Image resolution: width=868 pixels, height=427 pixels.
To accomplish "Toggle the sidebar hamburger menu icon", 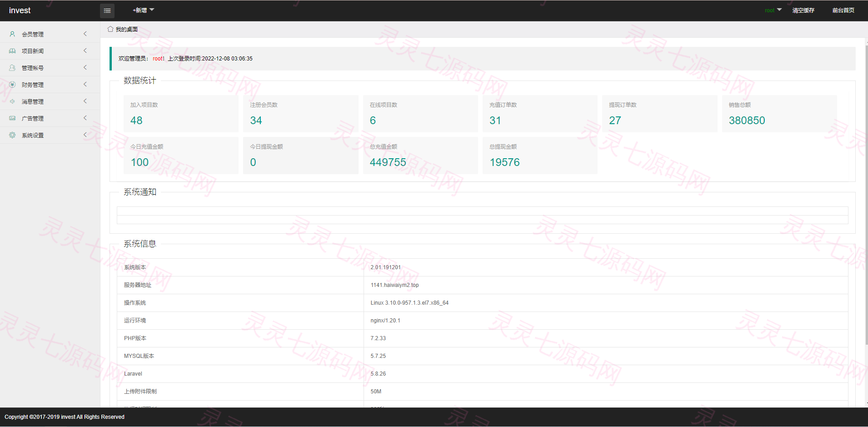I will (107, 10).
